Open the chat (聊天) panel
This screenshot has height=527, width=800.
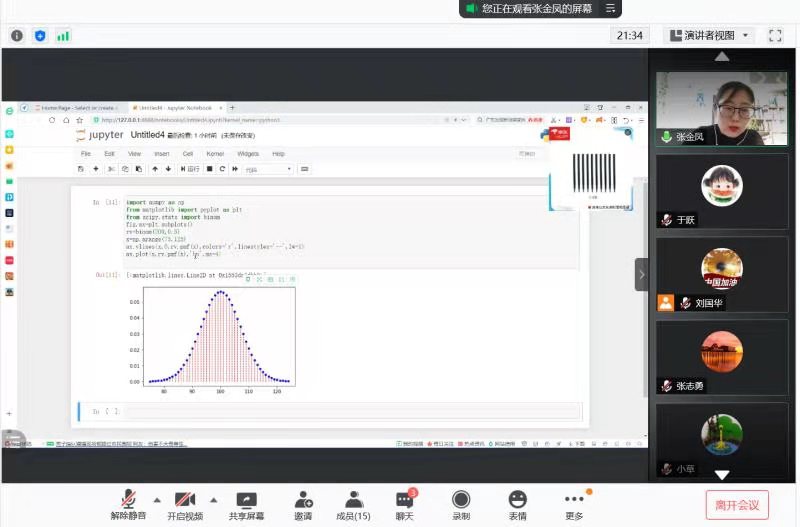[404, 503]
